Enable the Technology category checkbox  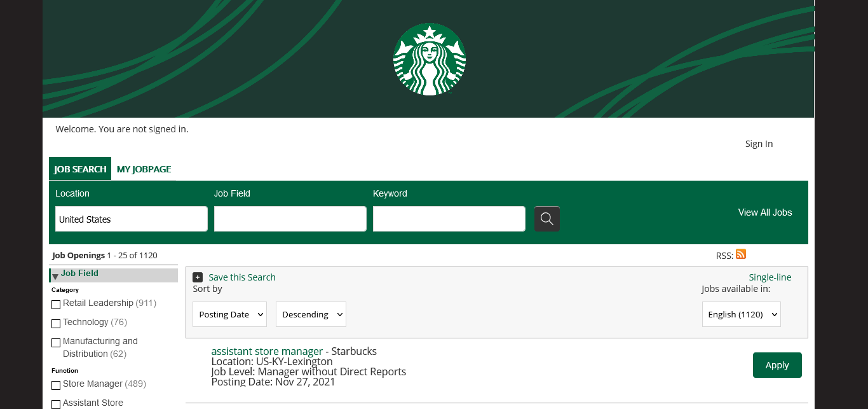pyautogui.click(x=56, y=324)
